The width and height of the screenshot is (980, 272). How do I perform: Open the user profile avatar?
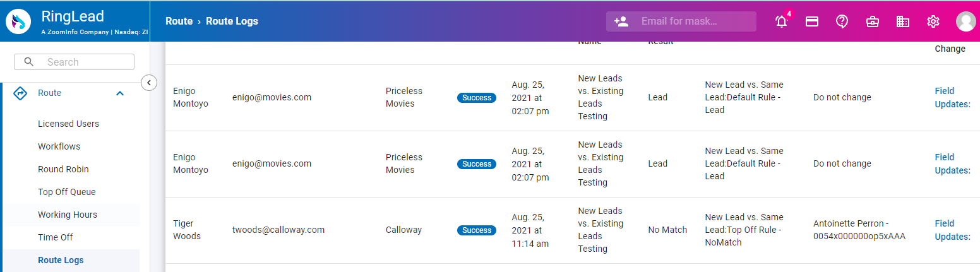[x=965, y=21]
